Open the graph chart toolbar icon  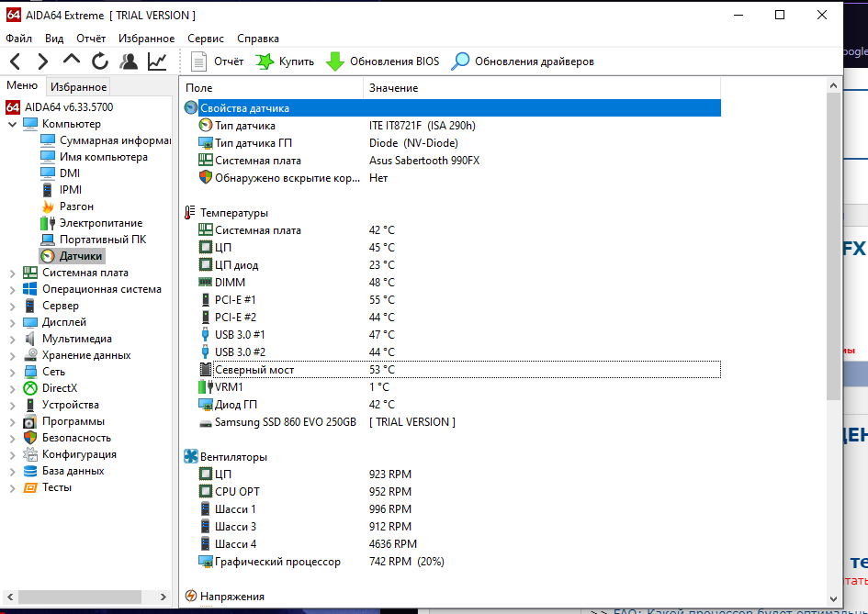pos(157,61)
